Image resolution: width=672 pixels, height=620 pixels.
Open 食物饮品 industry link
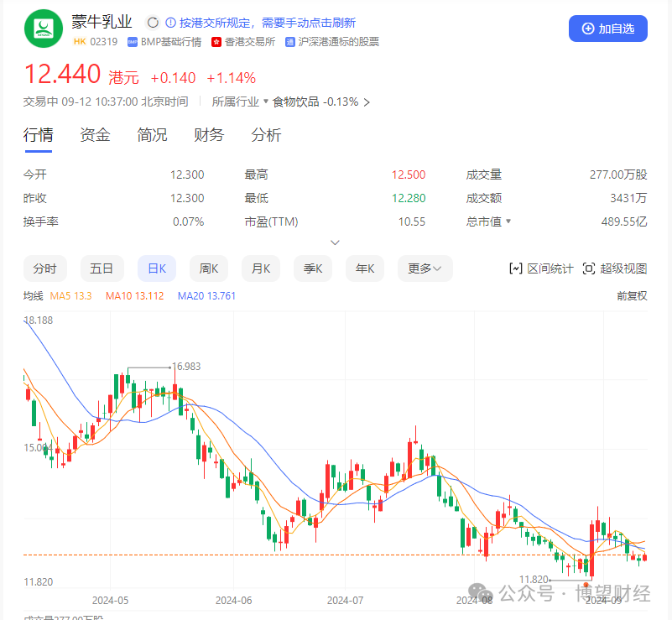295,102
